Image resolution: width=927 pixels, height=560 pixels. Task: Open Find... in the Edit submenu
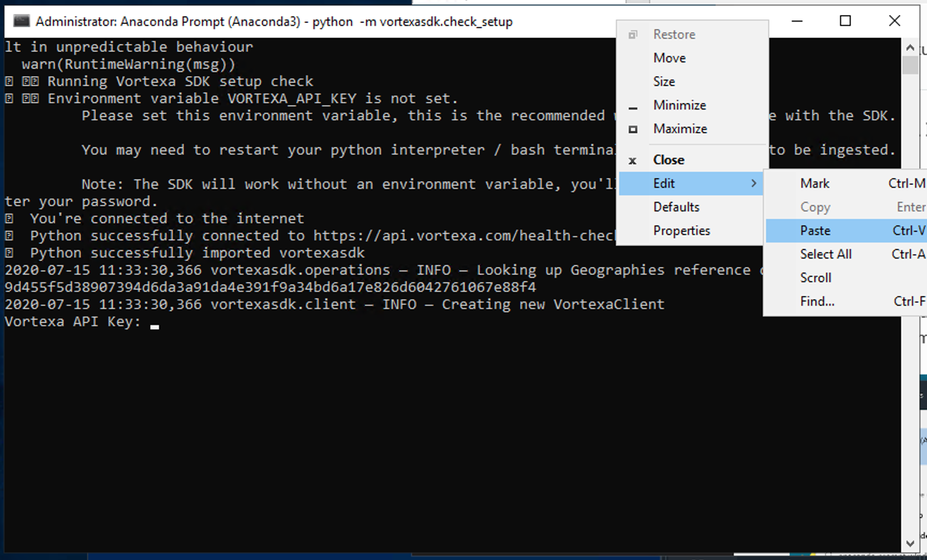pos(847,301)
